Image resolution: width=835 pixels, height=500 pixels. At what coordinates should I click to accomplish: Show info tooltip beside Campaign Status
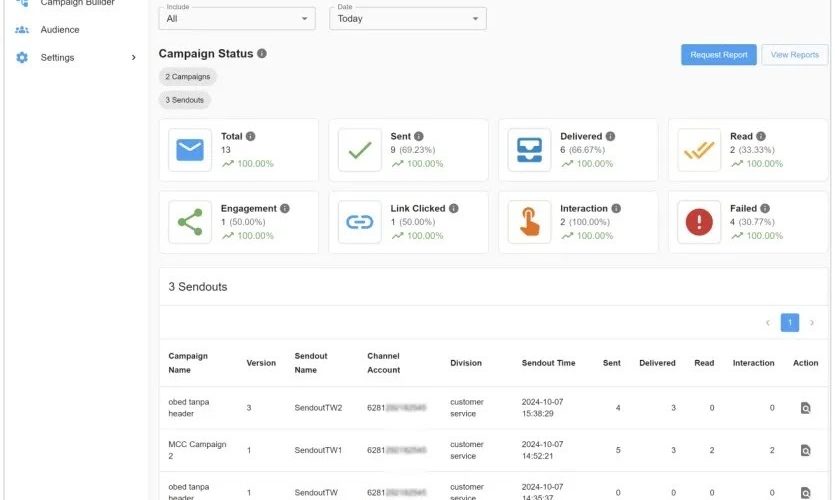click(x=262, y=54)
